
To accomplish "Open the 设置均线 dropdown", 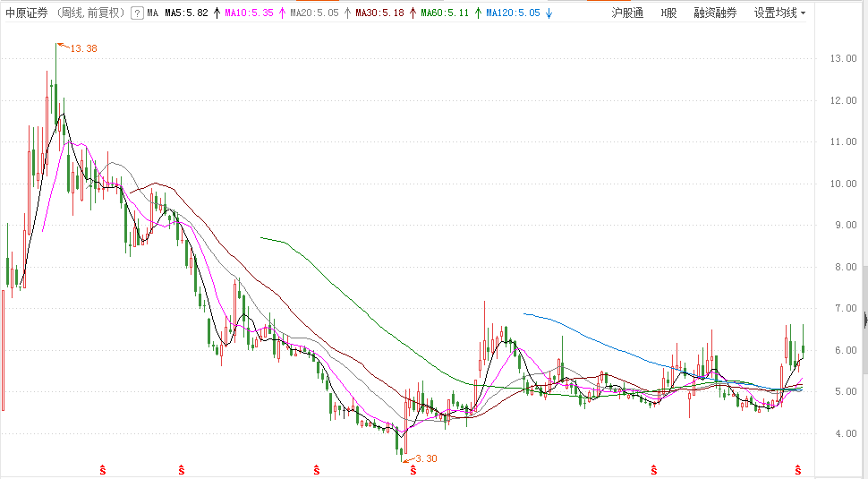I will (x=780, y=13).
